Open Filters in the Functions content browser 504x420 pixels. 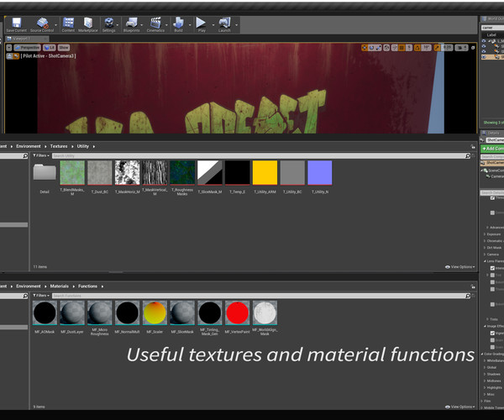(x=41, y=296)
